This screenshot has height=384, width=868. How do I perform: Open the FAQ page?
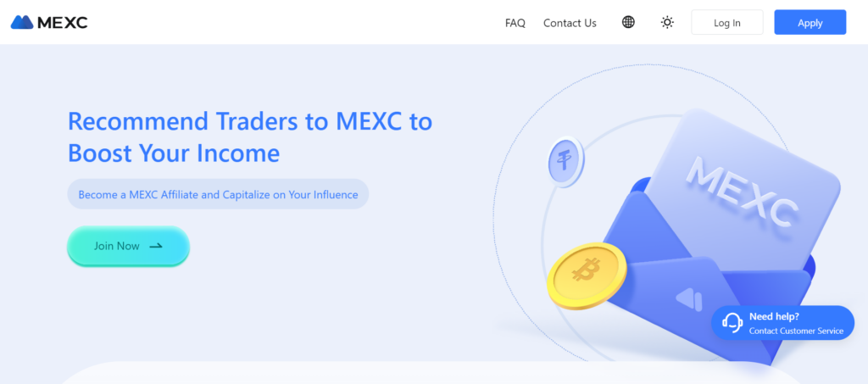[x=515, y=23]
